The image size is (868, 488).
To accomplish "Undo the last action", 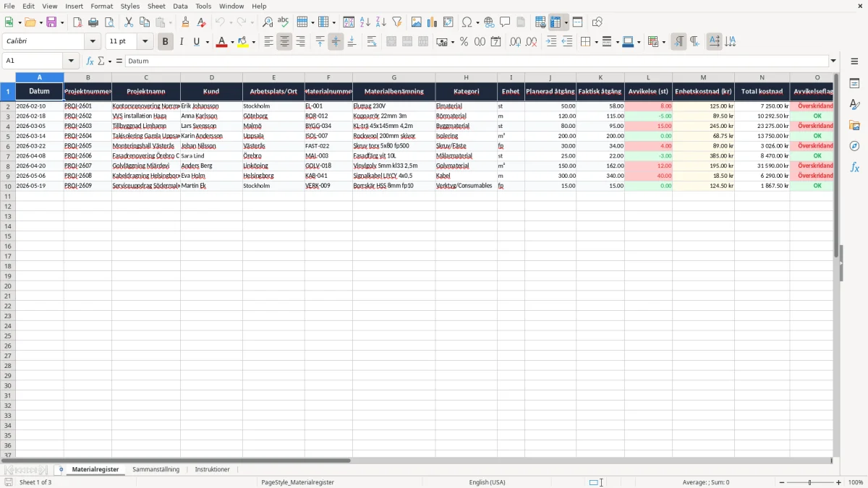I will (220, 22).
